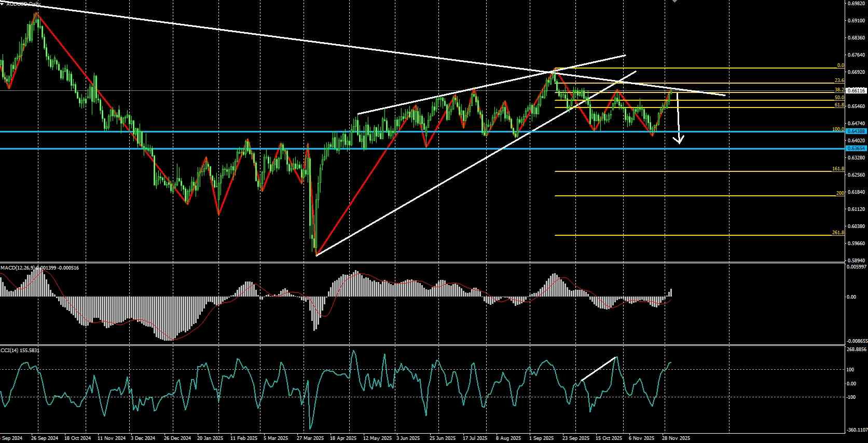Viewport: 868px width, 443px height.
Task: Click the 17 Jul 2025 date label
Action: click(x=476, y=438)
